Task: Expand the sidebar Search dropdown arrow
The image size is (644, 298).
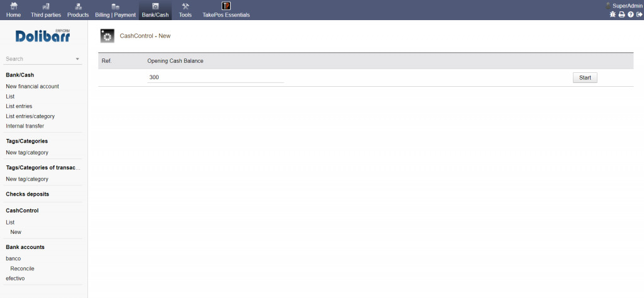Action: tap(77, 59)
